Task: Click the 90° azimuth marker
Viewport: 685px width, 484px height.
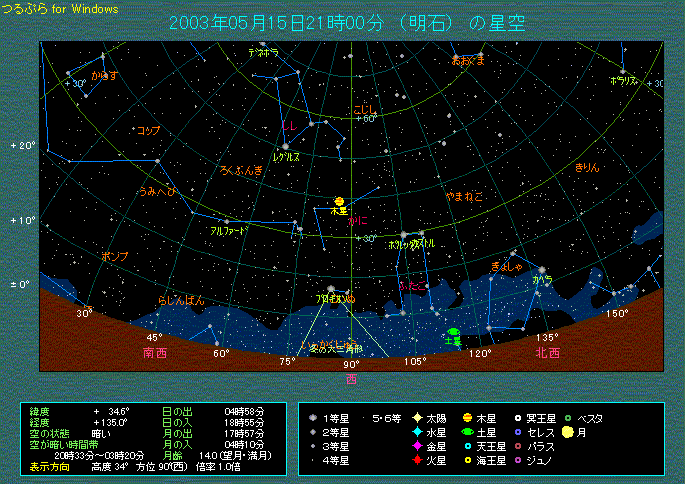Action: tap(351, 364)
